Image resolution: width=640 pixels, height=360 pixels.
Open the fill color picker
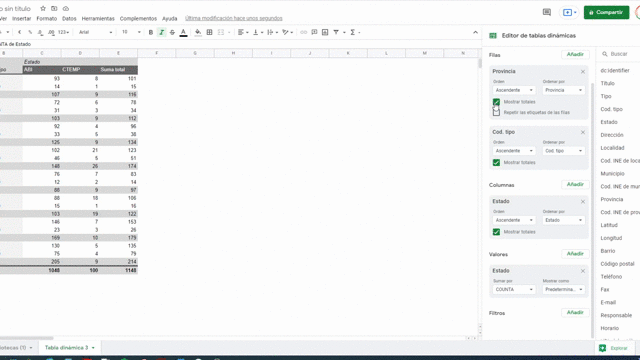[198, 32]
